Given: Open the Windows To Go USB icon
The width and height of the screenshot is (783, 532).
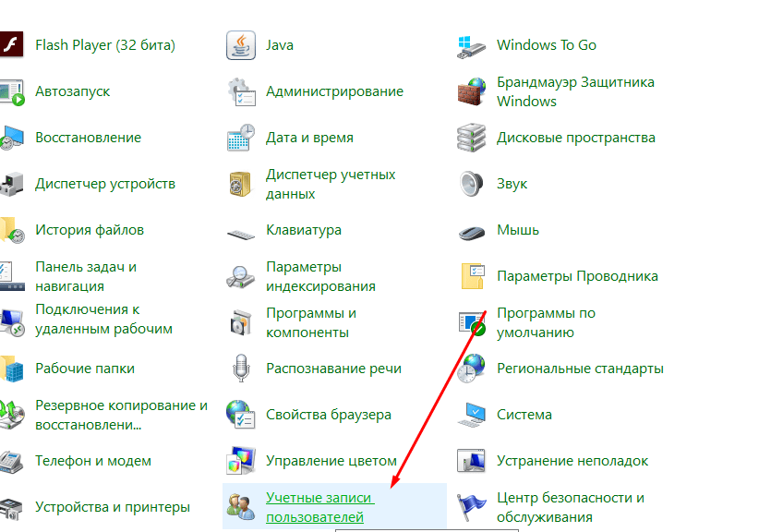Looking at the screenshot, I should coord(471,46).
